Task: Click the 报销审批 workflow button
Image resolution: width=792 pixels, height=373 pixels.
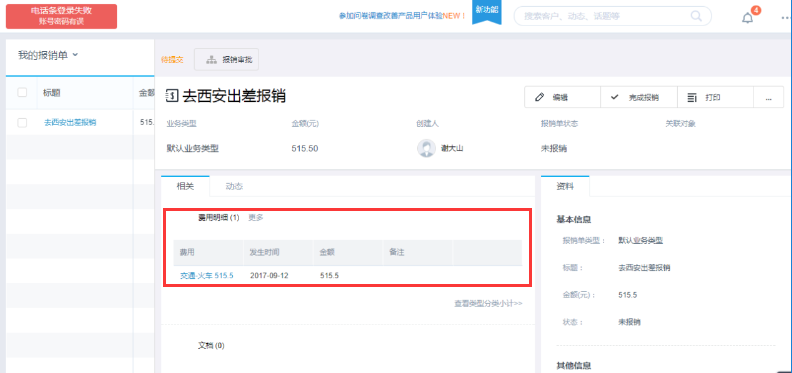Action: coord(226,60)
